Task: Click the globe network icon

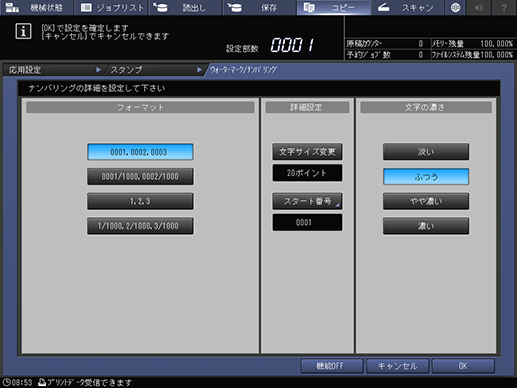Action: pyautogui.click(x=455, y=7)
